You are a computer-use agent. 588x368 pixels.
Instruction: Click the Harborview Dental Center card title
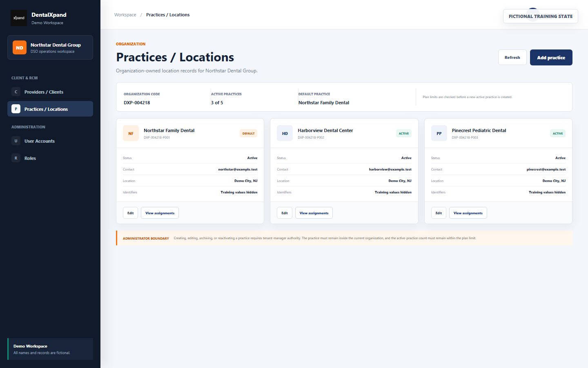coord(325,130)
